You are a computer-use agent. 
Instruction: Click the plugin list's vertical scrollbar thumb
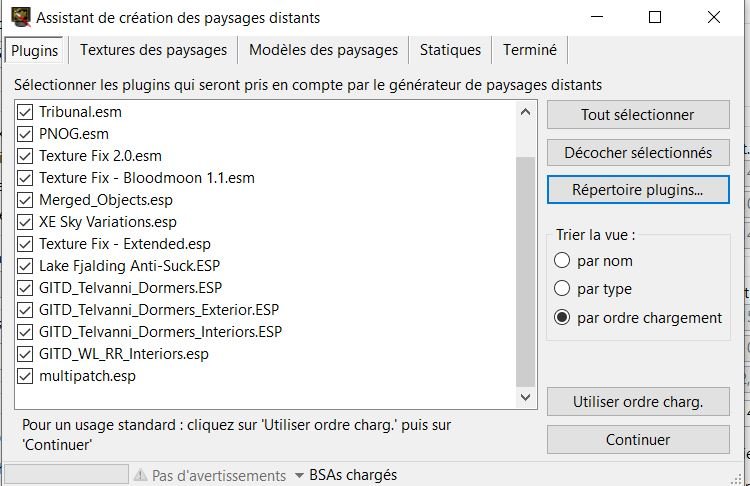point(525,270)
